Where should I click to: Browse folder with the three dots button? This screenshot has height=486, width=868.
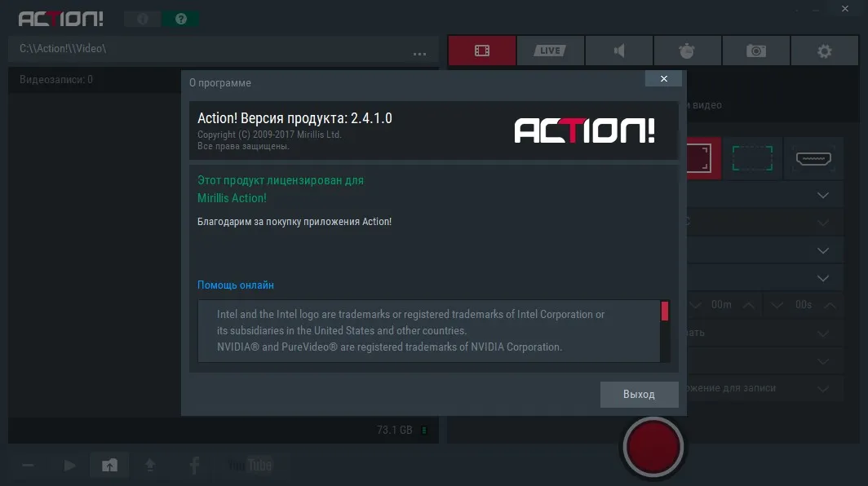pyautogui.click(x=419, y=53)
